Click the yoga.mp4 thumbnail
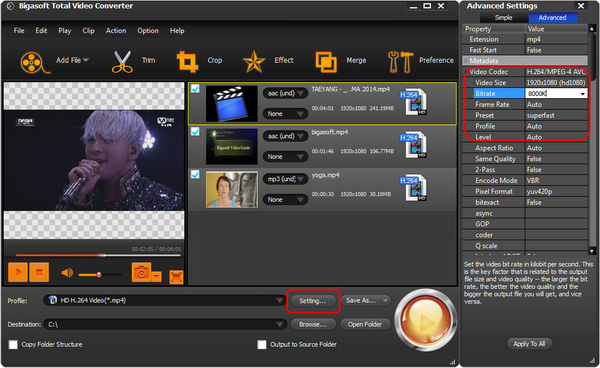The width and height of the screenshot is (600, 368). click(232, 189)
